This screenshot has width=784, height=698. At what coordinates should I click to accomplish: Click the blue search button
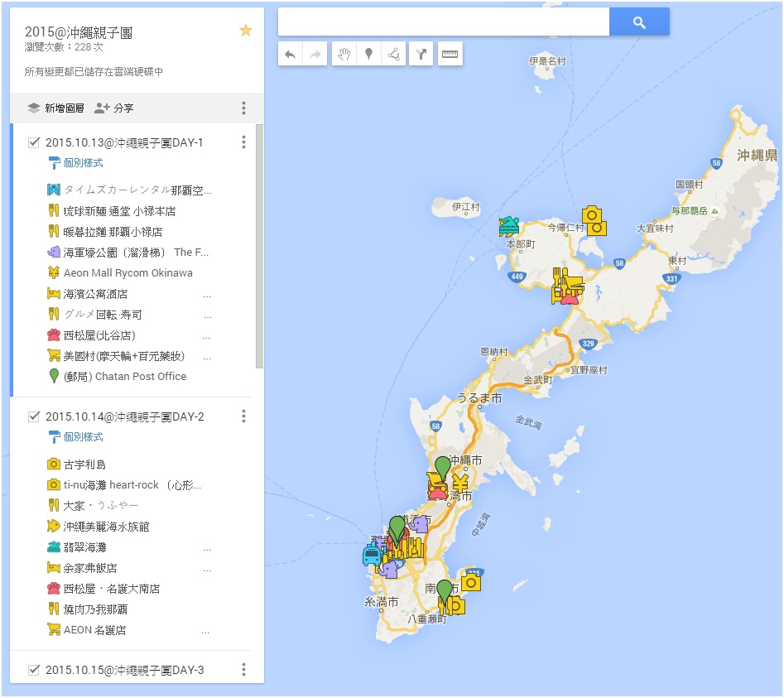[x=639, y=22]
